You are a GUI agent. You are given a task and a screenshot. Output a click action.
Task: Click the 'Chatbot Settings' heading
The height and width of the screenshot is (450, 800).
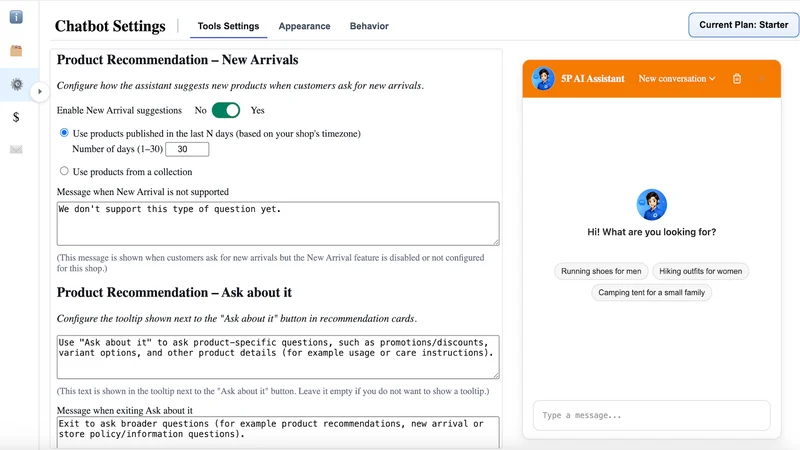pos(110,26)
